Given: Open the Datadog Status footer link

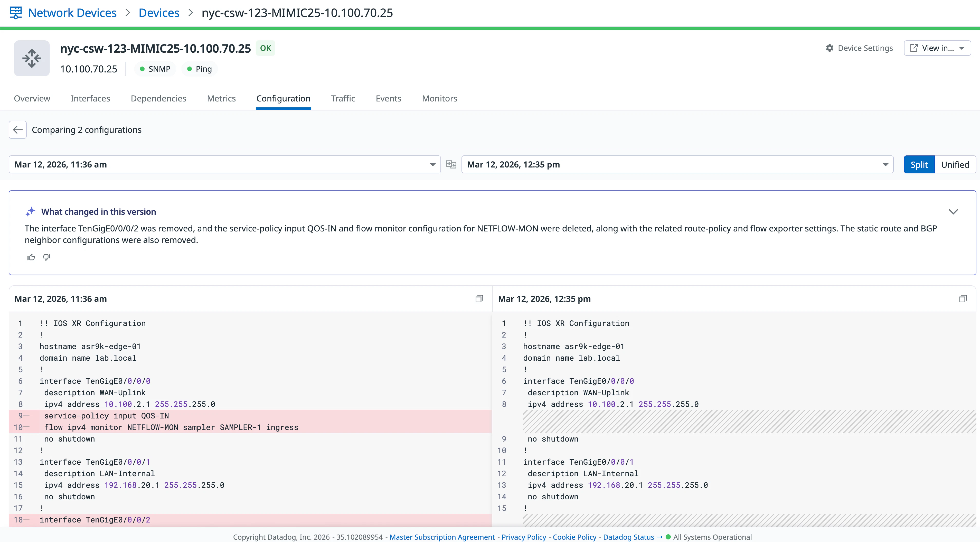Looking at the screenshot, I should point(628,537).
